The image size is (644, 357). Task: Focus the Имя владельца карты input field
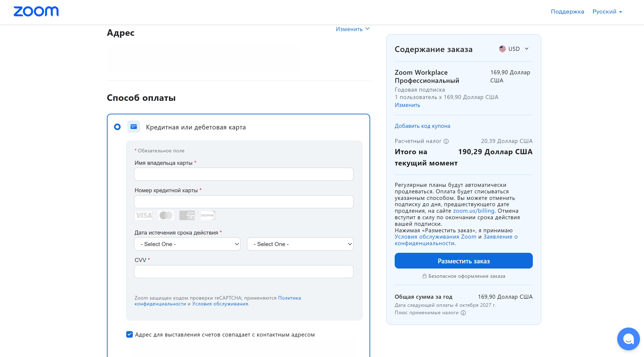[244, 174]
